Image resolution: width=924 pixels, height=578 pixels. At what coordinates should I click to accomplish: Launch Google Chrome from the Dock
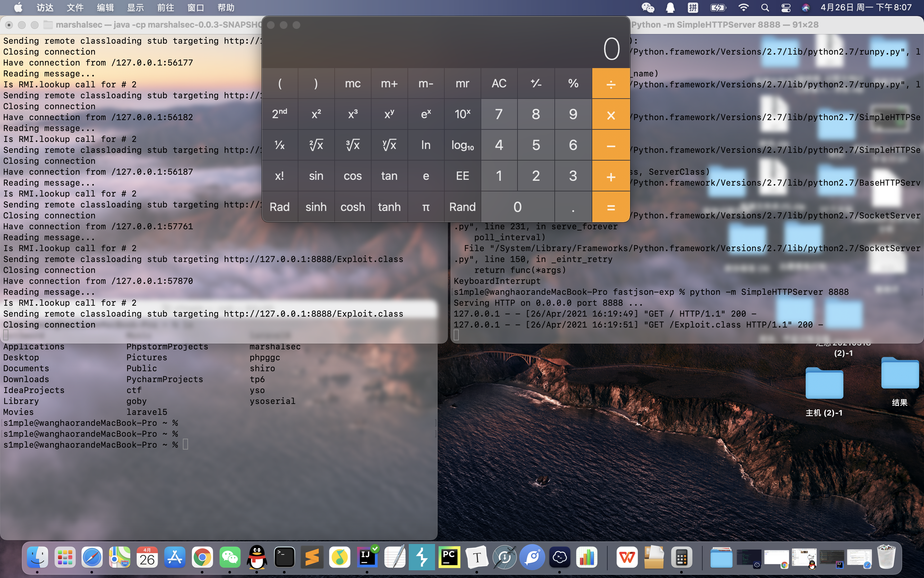(x=202, y=557)
